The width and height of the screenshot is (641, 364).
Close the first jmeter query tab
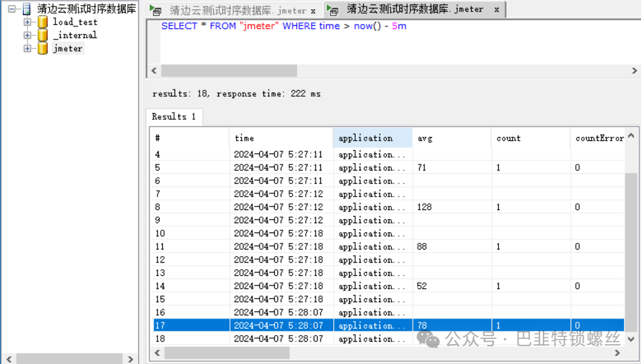click(x=313, y=11)
